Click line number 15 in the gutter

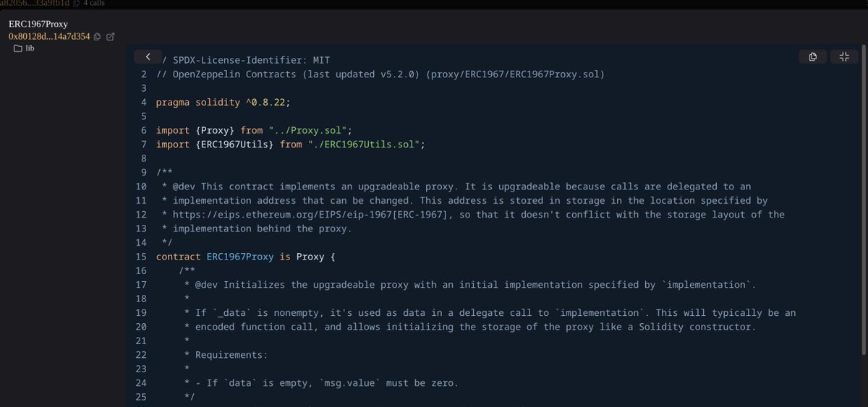click(x=141, y=257)
